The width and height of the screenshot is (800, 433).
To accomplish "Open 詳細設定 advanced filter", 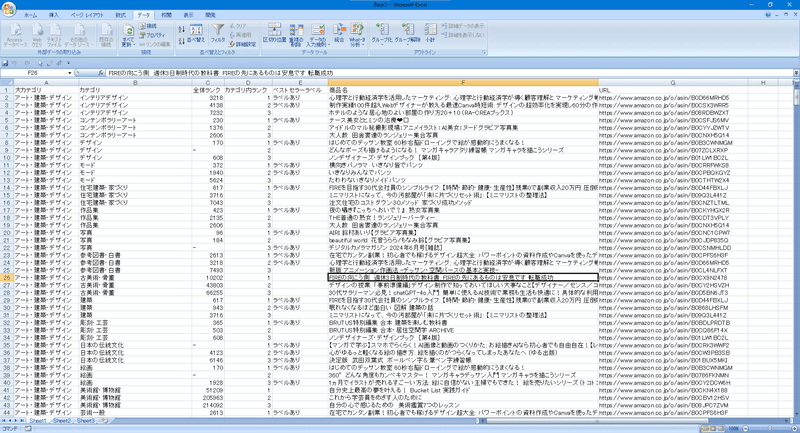I will click(242, 44).
